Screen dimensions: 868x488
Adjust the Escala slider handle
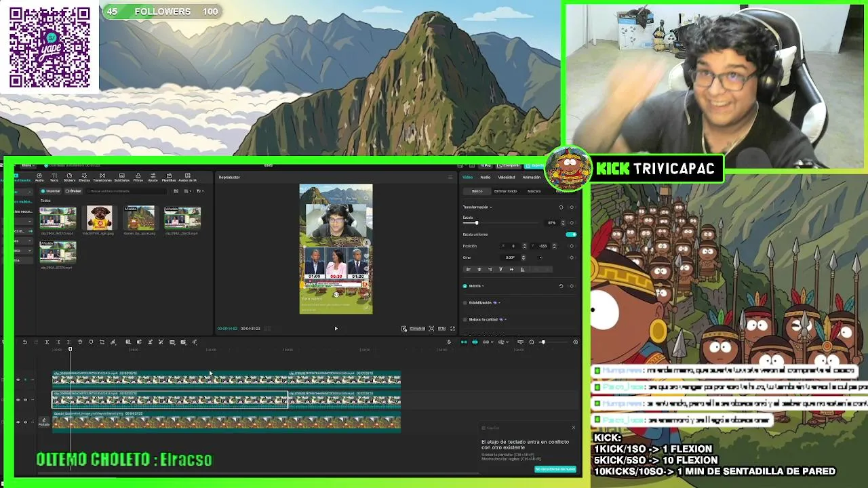pyautogui.click(x=477, y=223)
